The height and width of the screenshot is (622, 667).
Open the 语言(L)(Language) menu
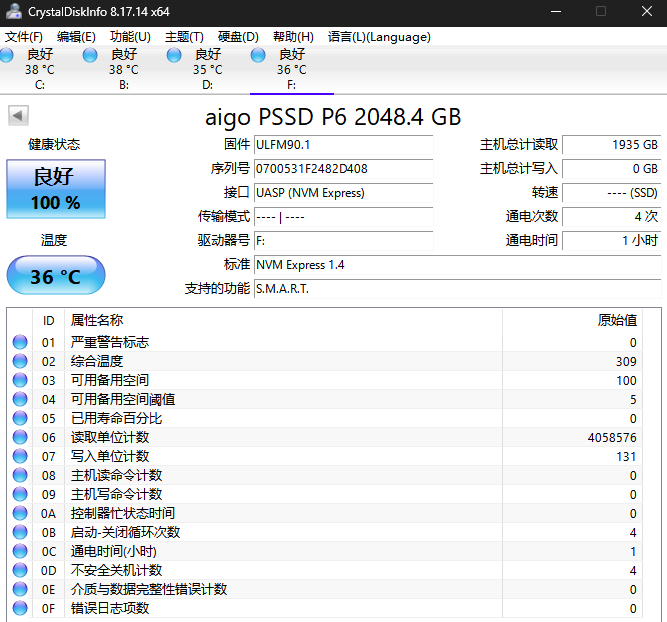click(379, 37)
